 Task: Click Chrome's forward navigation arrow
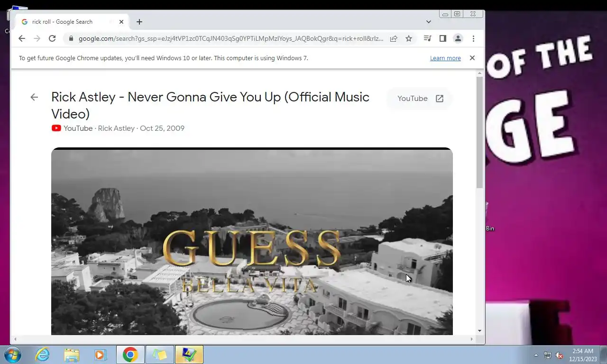point(37,38)
